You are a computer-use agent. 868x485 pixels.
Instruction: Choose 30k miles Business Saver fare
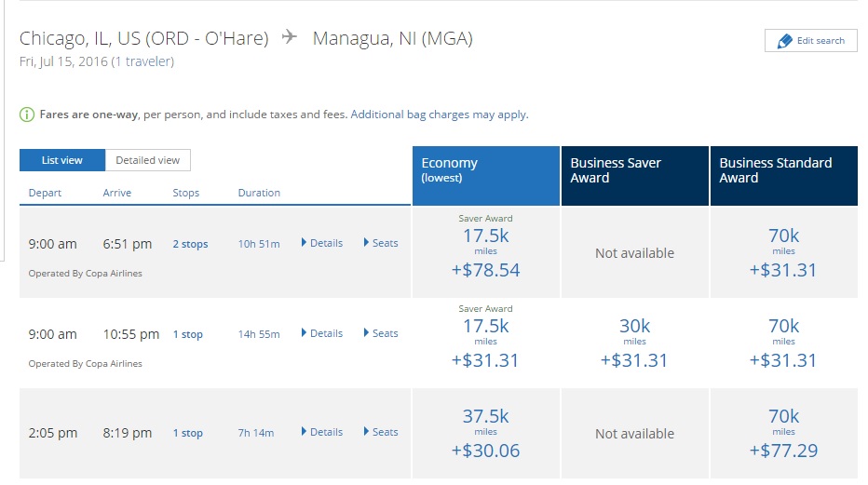(x=635, y=343)
